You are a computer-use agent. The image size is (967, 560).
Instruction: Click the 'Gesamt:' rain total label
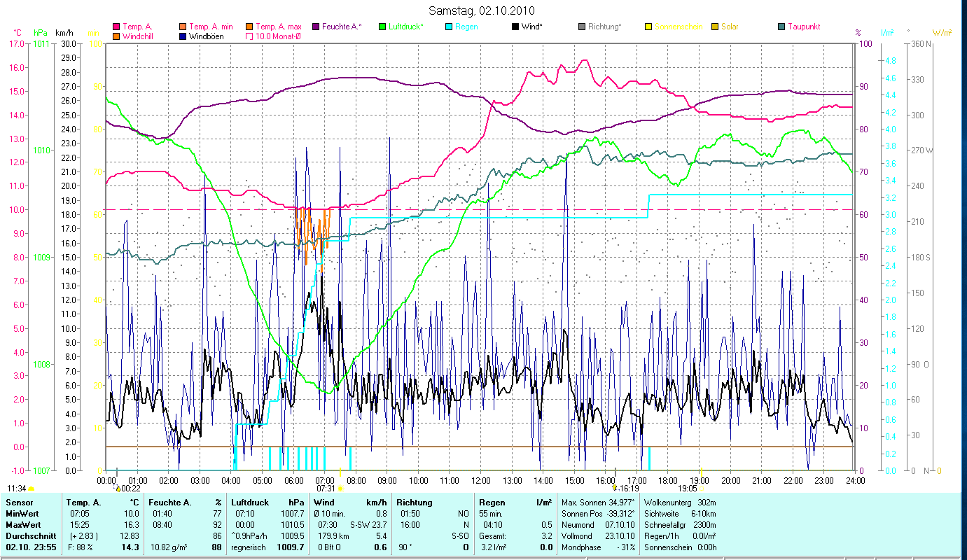click(493, 536)
